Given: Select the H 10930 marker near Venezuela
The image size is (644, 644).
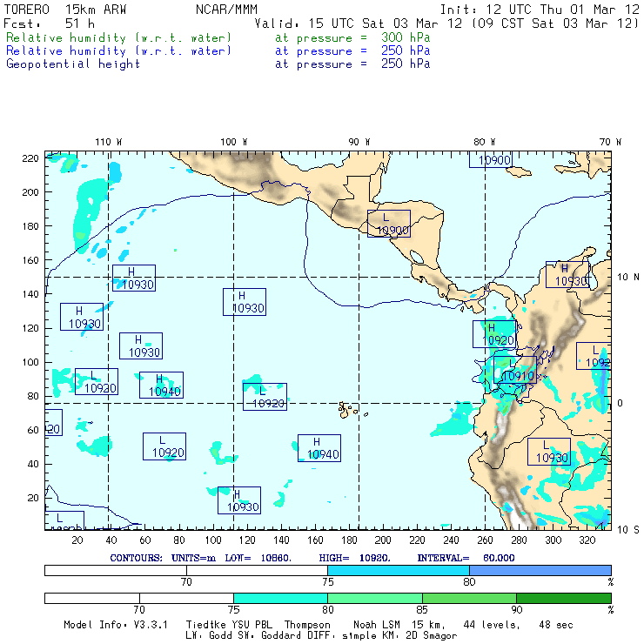Looking at the screenshot, I should click(x=567, y=275).
